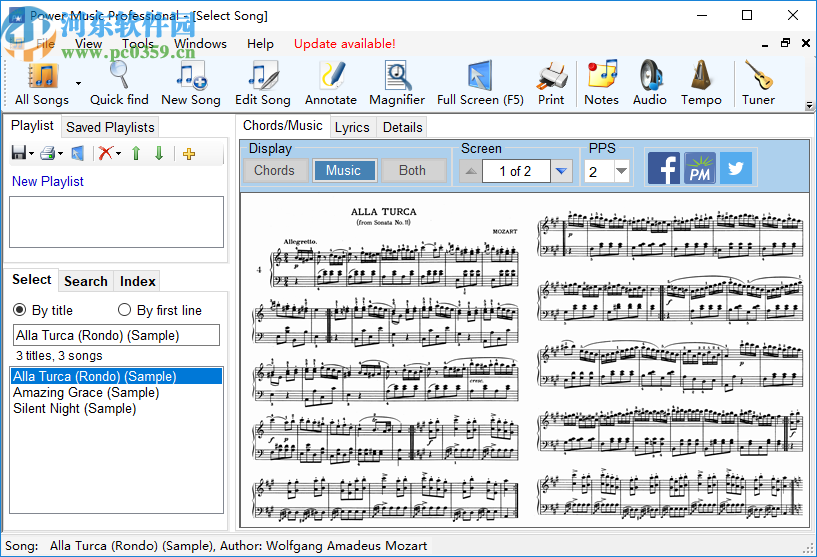Open the guitar Tuner
Screen dimensions: 817x557
click(x=758, y=83)
